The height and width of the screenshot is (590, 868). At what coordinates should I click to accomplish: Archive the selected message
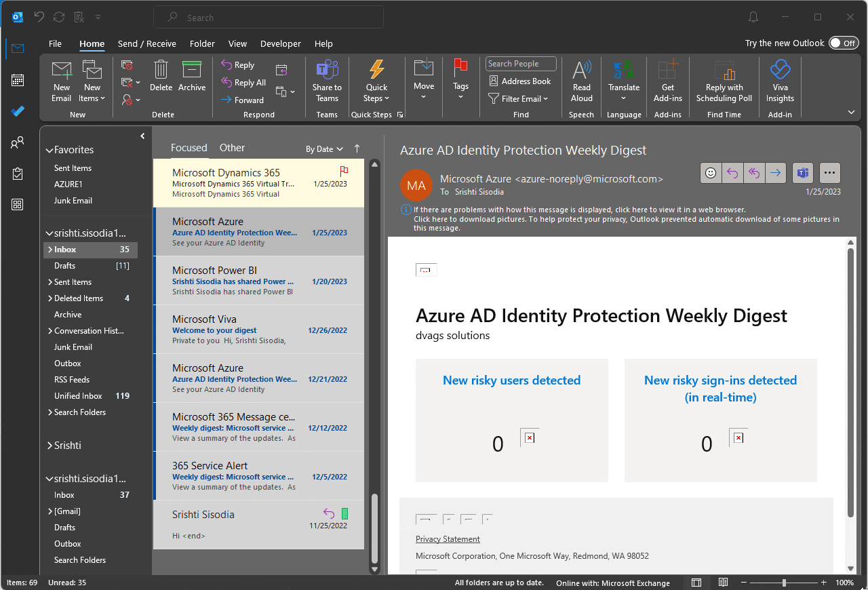click(192, 75)
